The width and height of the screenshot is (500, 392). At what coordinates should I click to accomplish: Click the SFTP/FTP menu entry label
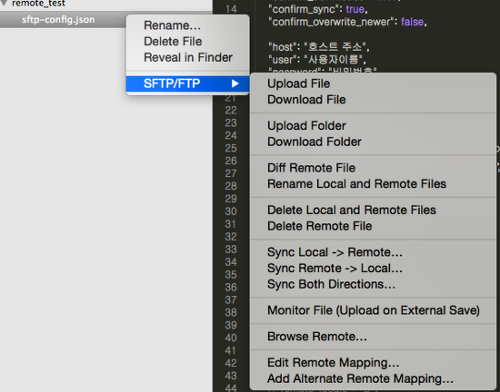[x=172, y=83]
